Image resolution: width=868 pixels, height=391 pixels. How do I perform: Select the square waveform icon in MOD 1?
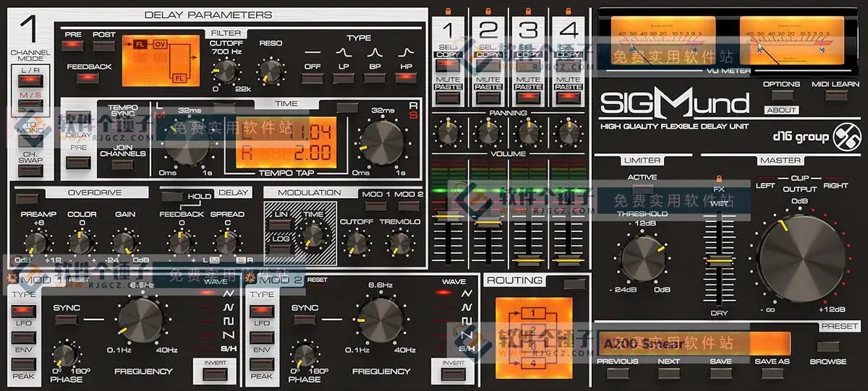pos(228,322)
